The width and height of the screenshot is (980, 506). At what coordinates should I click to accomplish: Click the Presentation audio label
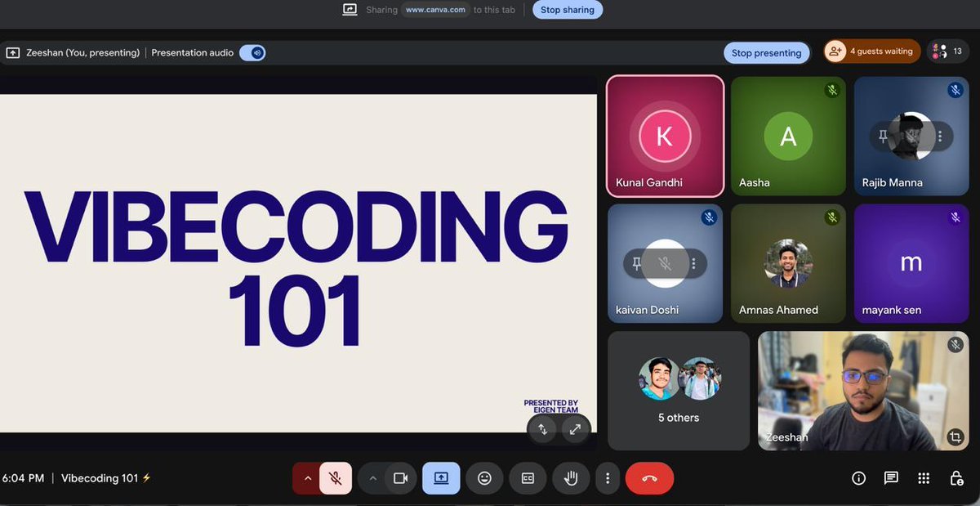coord(193,53)
